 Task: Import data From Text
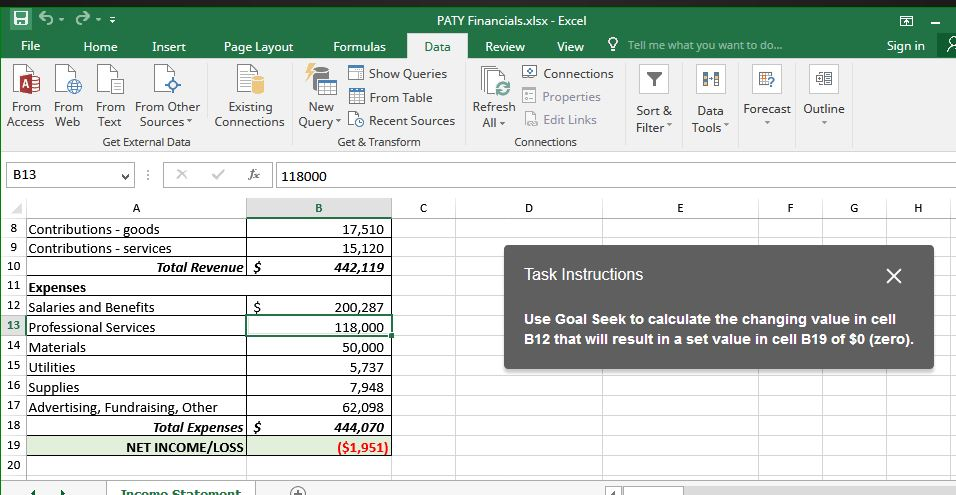[110, 96]
